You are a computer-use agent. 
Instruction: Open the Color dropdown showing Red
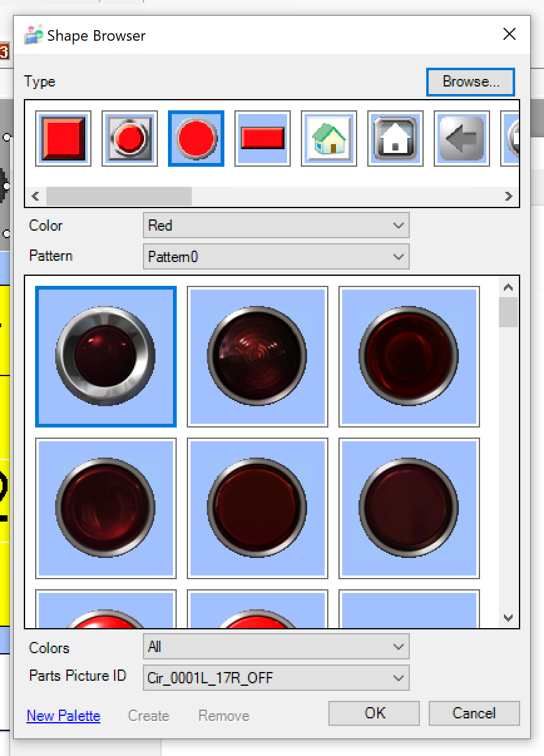[276, 225]
